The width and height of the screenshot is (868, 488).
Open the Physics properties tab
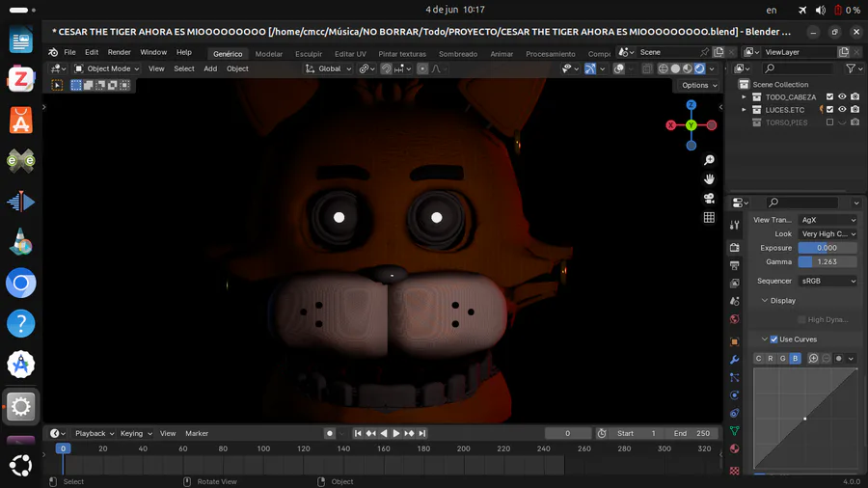(735, 395)
